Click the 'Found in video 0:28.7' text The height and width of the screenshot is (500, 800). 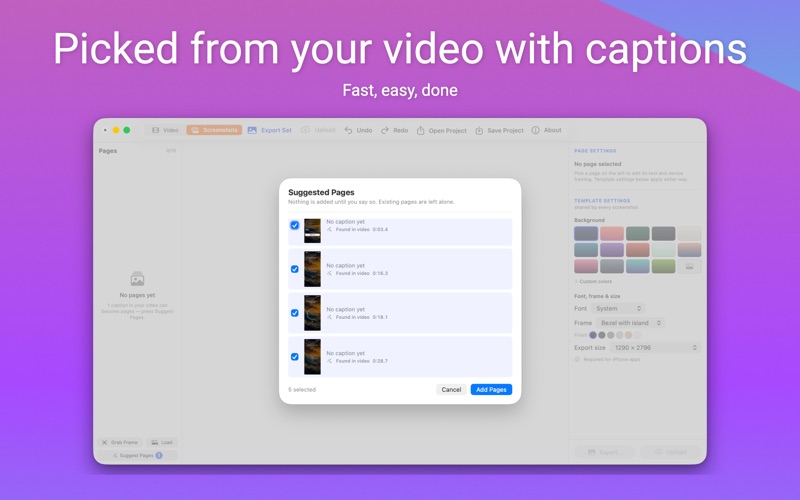[362, 361]
